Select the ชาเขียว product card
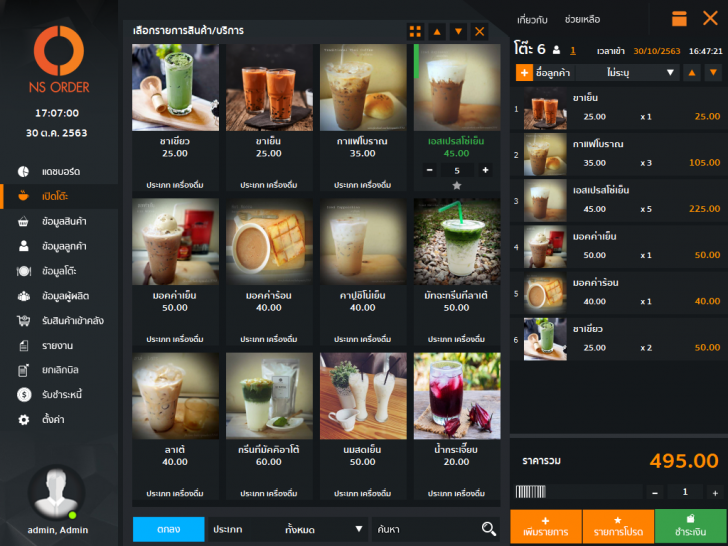The width and height of the screenshot is (728, 546). [x=175, y=117]
